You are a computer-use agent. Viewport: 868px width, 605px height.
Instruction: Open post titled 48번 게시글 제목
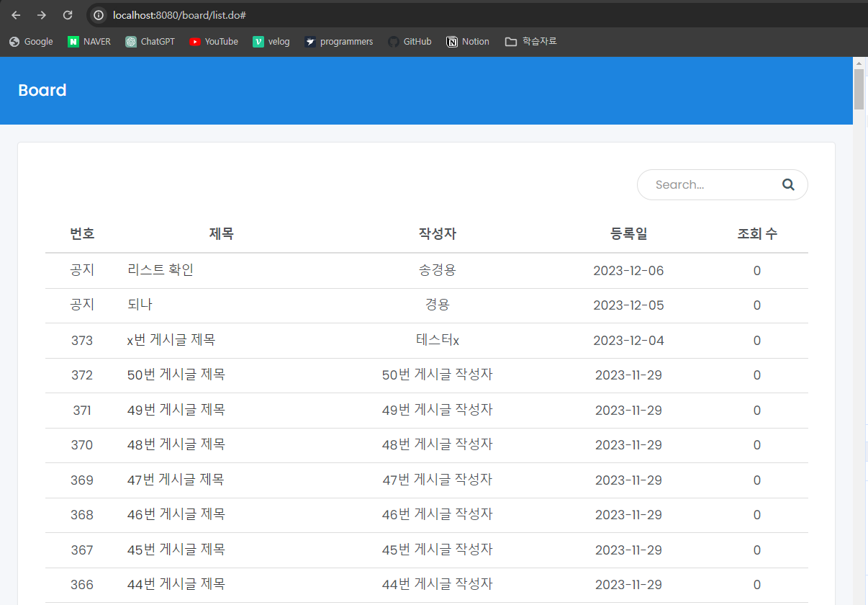(x=176, y=444)
